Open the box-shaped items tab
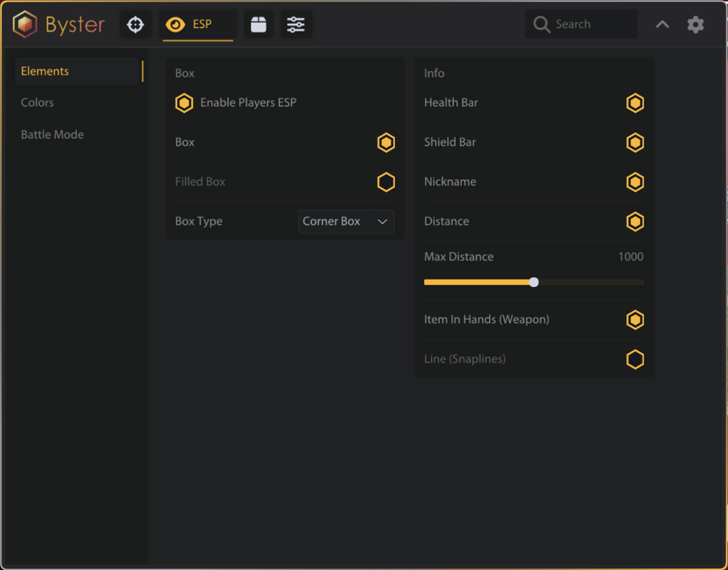 pyautogui.click(x=258, y=25)
